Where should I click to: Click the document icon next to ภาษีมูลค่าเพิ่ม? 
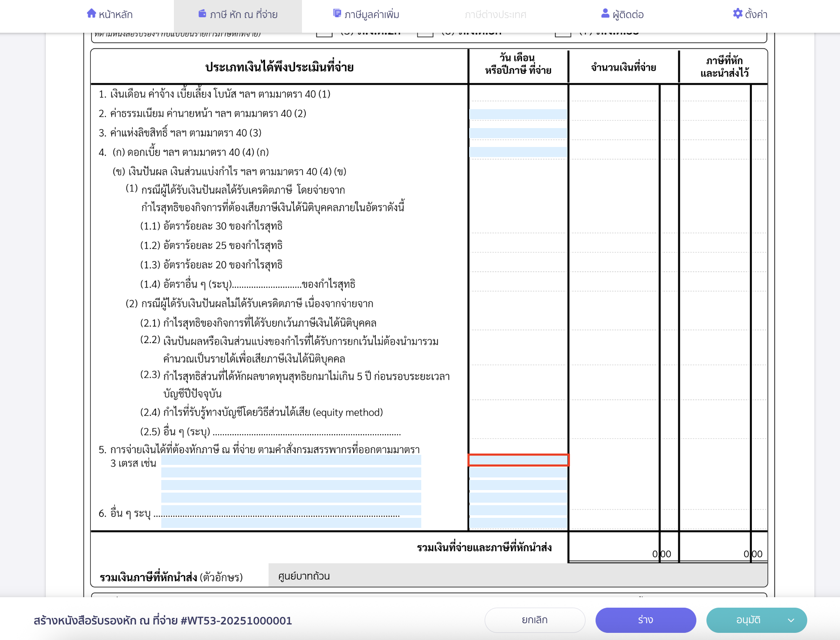pos(336,13)
